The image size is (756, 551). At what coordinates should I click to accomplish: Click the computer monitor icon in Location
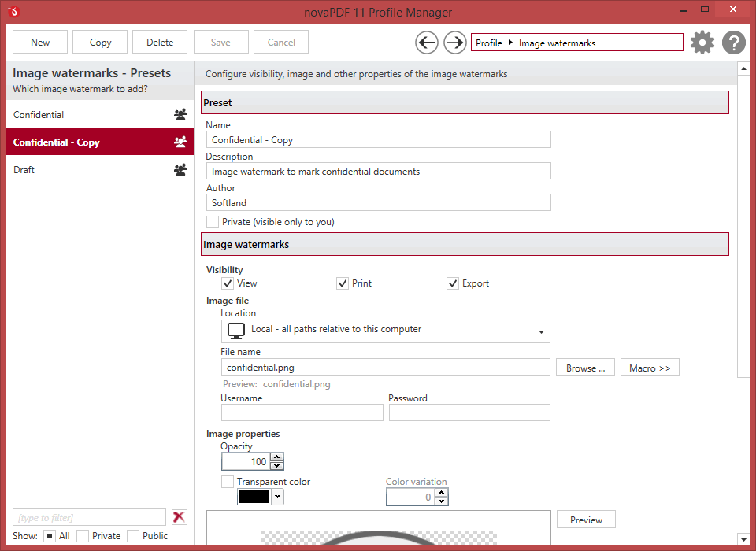(x=236, y=331)
